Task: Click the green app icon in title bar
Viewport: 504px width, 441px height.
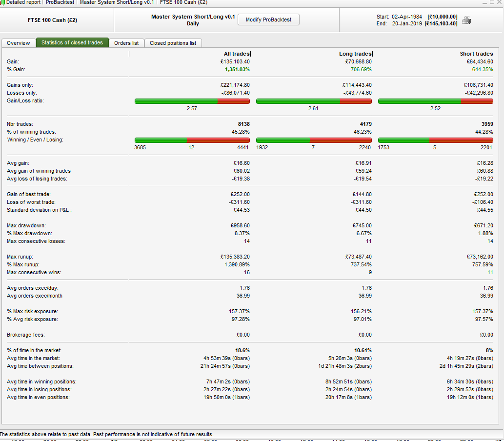Action: (2, 2)
